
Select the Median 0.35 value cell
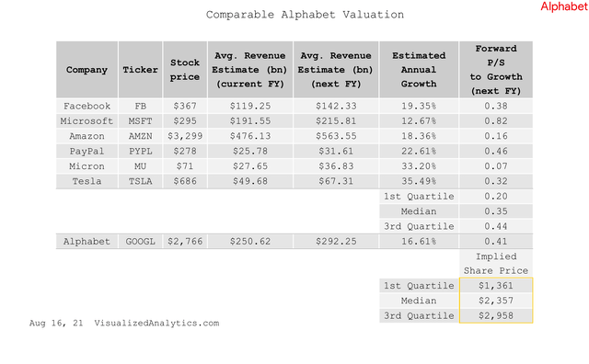[x=496, y=211]
